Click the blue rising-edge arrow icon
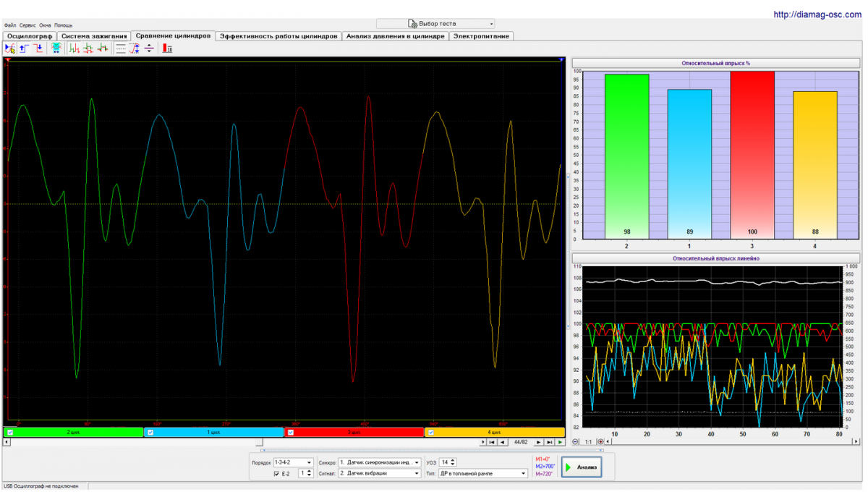 [x=23, y=48]
